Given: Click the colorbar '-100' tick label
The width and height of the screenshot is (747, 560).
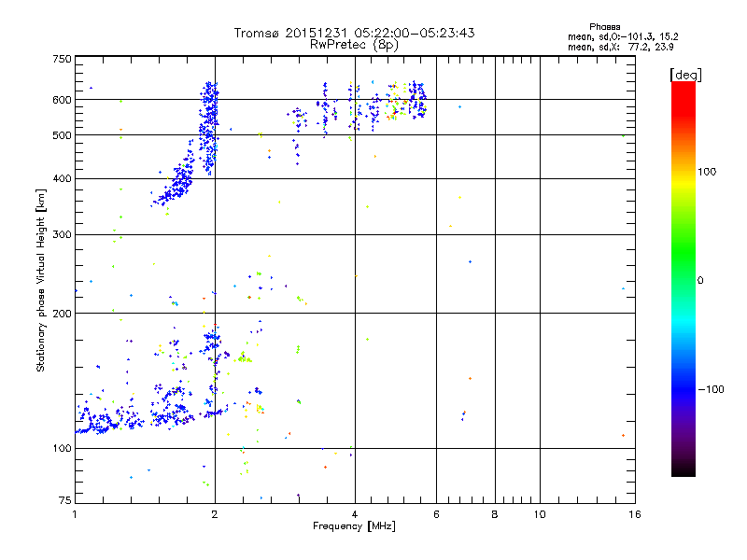Looking at the screenshot, I should pos(711,389).
